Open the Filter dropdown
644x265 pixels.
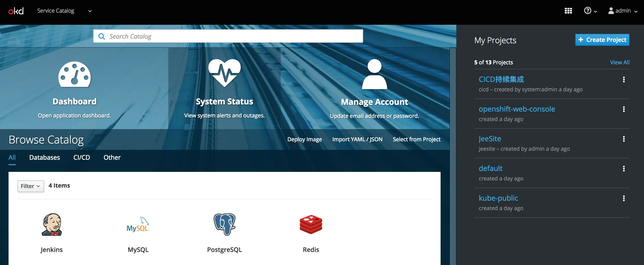[x=31, y=186]
